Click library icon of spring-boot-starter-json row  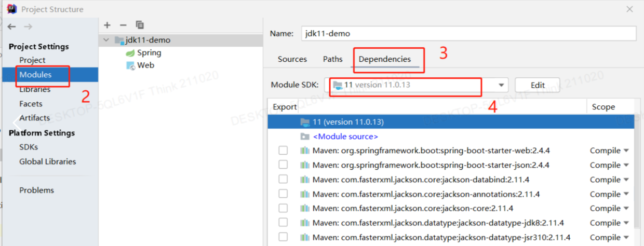tap(305, 165)
